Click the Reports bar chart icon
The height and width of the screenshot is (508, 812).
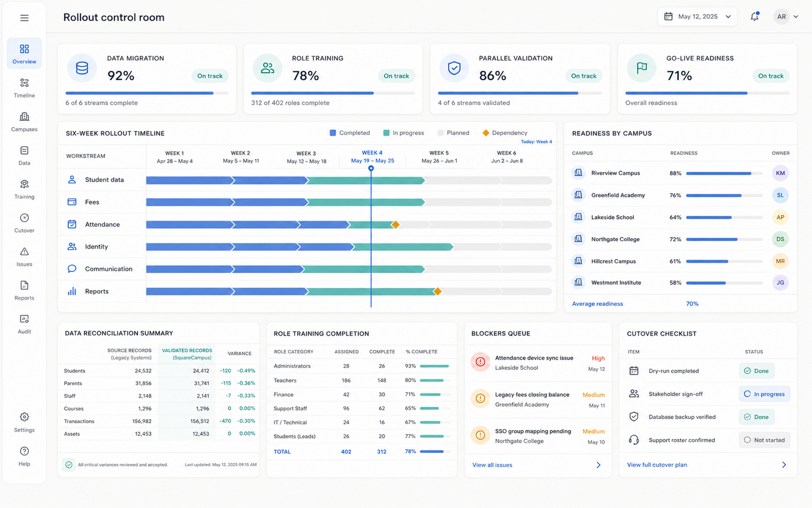pyautogui.click(x=72, y=291)
